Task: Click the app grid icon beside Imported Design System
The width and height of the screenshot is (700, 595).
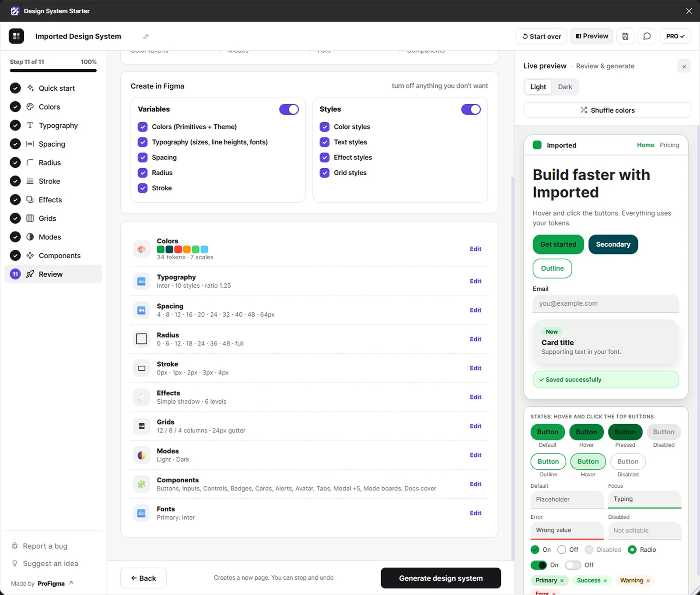Action: (x=17, y=36)
